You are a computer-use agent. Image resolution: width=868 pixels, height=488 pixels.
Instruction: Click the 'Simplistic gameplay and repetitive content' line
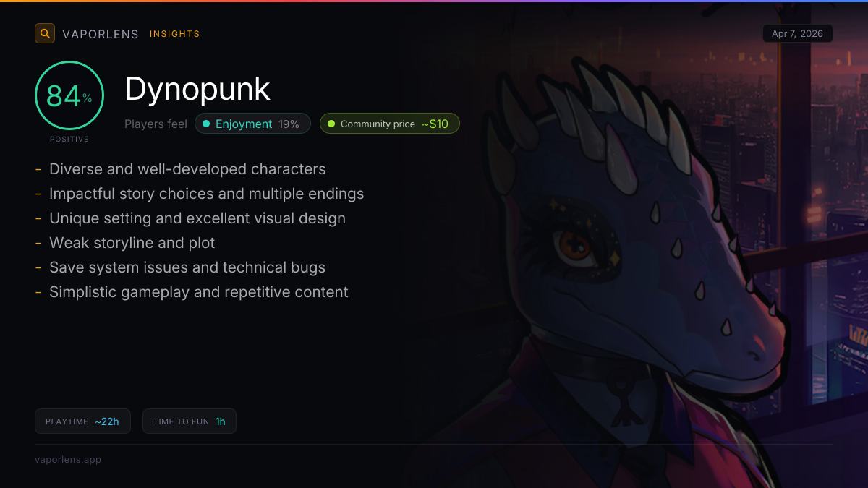pyautogui.click(x=199, y=292)
